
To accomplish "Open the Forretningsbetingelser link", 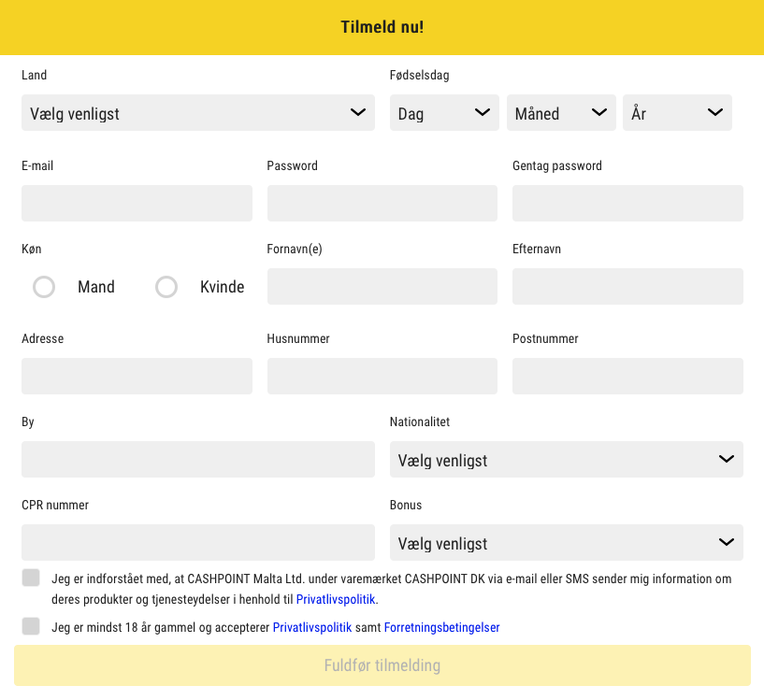I will (441, 628).
